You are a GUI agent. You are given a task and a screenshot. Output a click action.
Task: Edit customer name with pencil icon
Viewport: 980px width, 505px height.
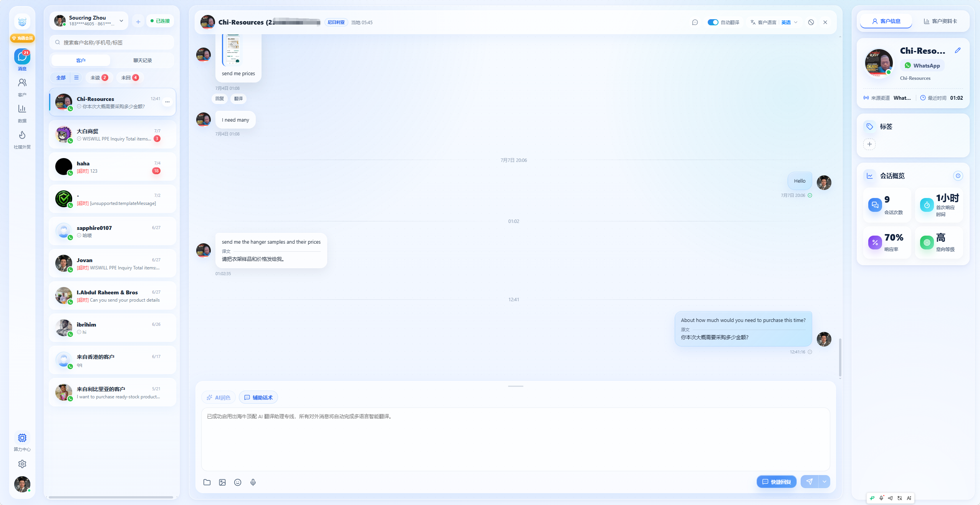(x=958, y=50)
